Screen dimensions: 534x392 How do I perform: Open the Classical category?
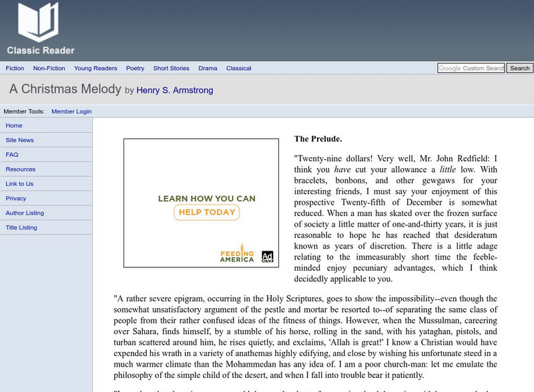coord(239,68)
